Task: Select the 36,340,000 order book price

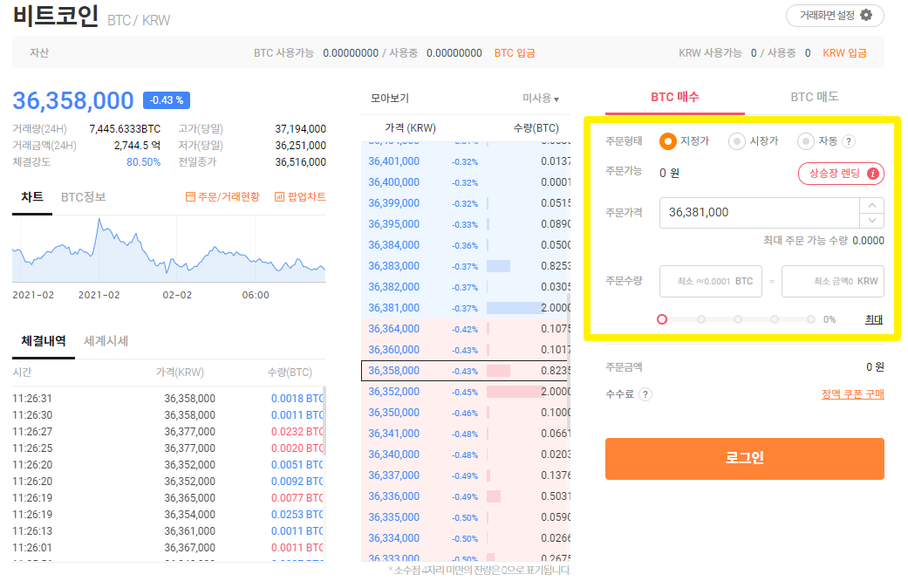Action: (x=393, y=455)
